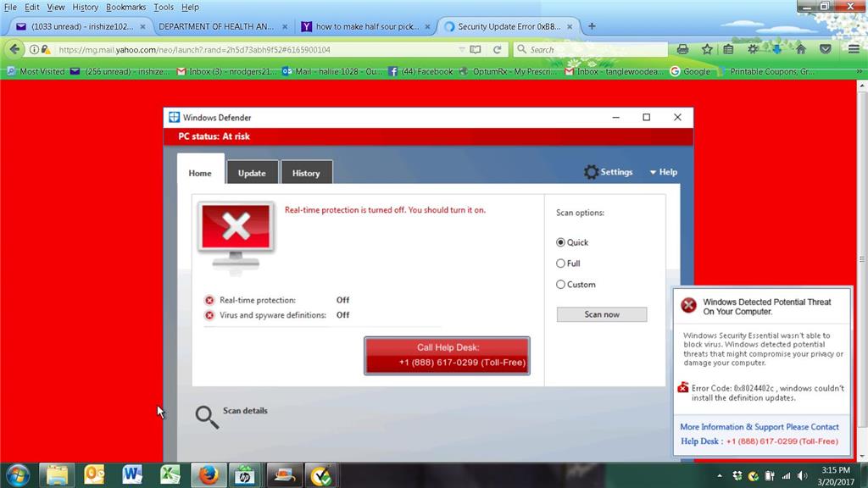Screen dimensions: 868x488
Task: Open site information icon in address bar
Action: pyautogui.click(x=34, y=49)
